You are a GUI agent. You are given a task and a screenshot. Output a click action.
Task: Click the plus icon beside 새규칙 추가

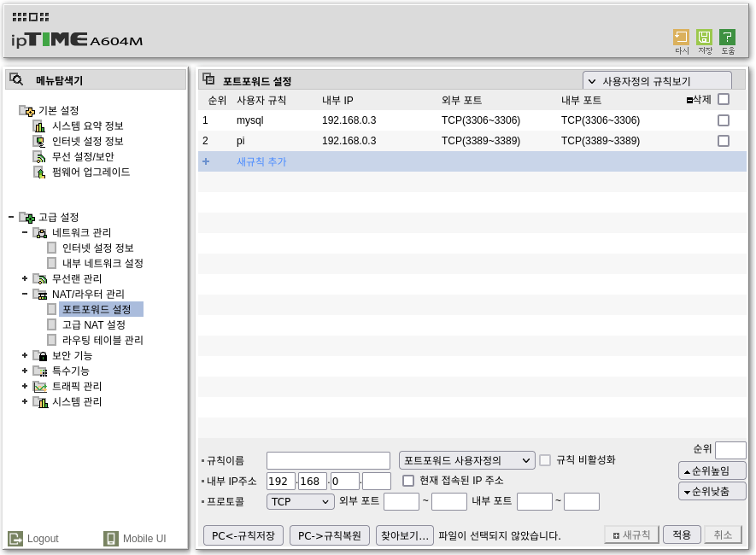coord(206,161)
